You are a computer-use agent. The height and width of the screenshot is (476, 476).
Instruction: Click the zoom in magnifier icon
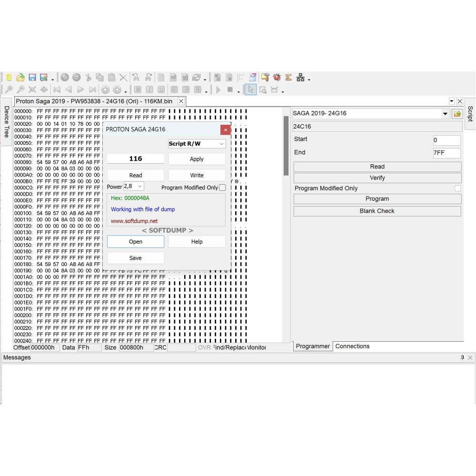pos(9,89)
